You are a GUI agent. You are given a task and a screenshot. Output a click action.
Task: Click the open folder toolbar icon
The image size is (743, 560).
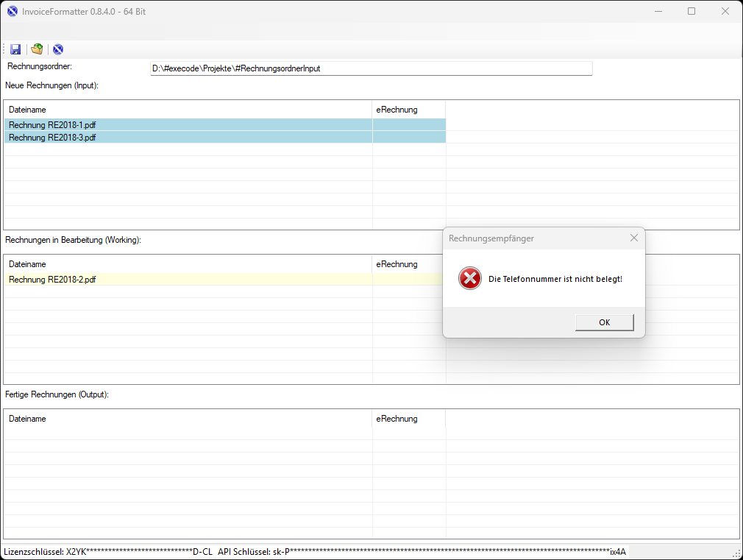tap(37, 49)
